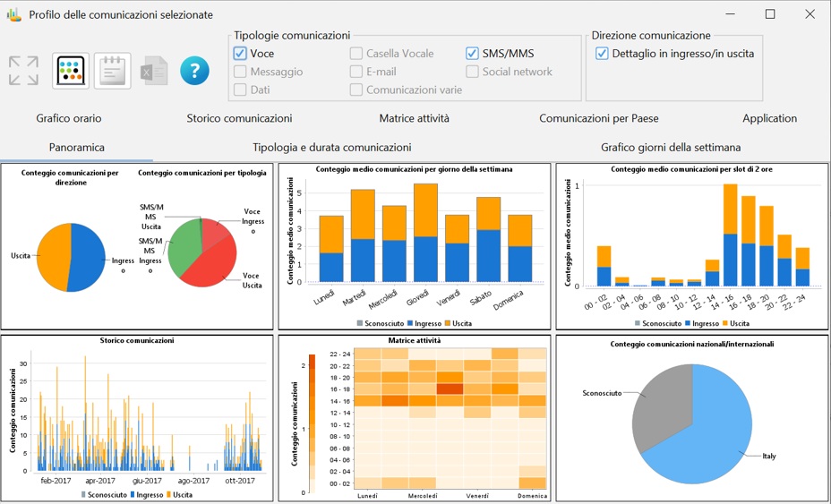Click the Casella Vocale checkbox

tap(356, 54)
